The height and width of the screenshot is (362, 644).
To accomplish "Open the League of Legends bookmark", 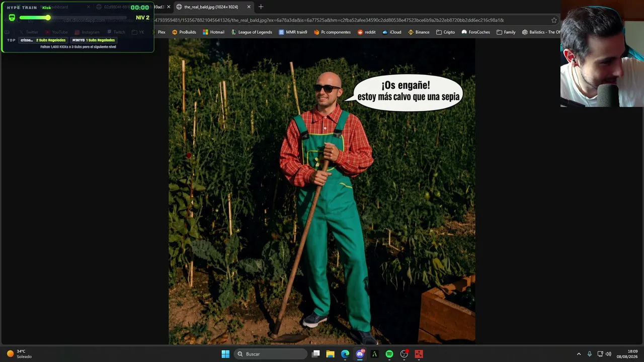I will pos(252,32).
